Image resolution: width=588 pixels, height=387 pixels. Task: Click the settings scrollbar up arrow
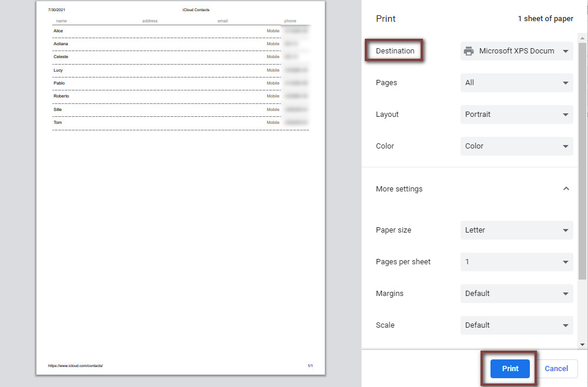(582, 38)
